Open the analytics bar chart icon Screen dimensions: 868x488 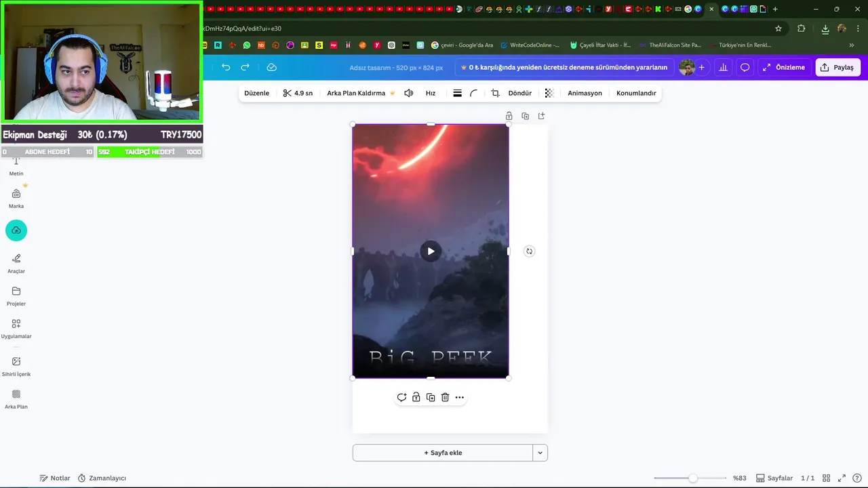[x=723, y=67]
